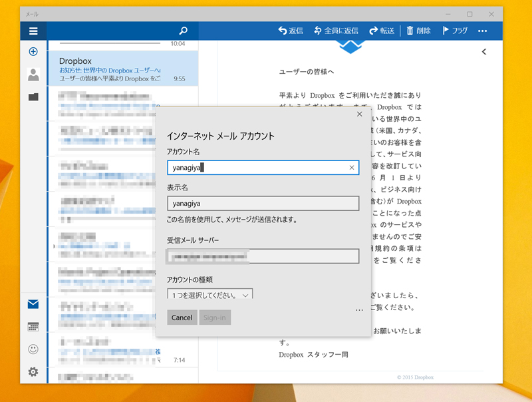The width and height of the screenshot is (532, 402).
Task: Forward message with 転送
Action: tap(382, 31)
